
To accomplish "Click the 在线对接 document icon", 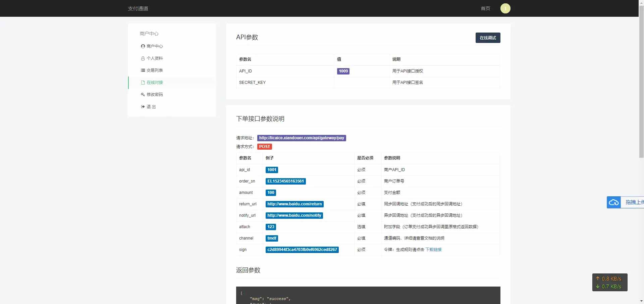I will tap(143, 83).
